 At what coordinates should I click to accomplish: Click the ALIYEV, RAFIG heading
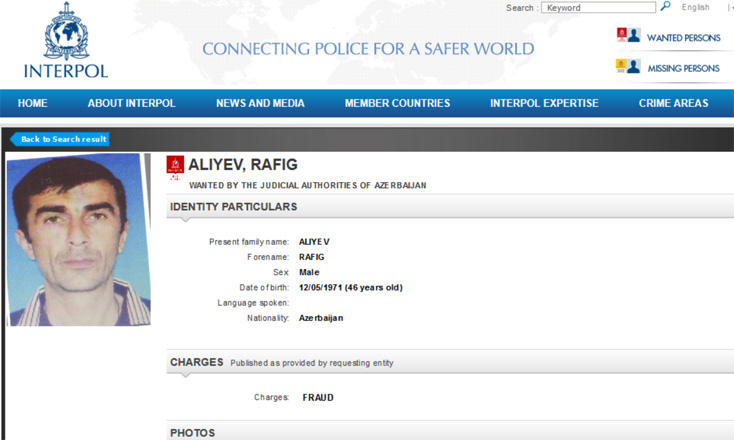click(243, 165)
